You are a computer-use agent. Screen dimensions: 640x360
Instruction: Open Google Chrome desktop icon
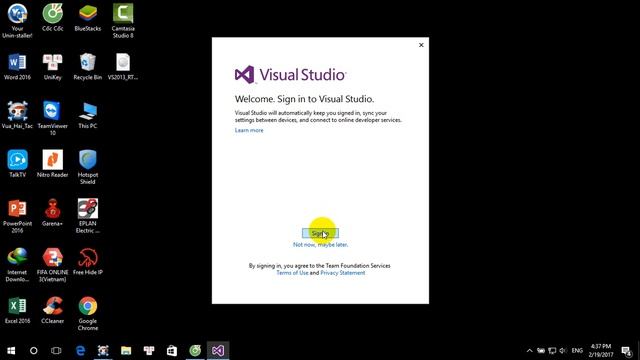coord(88,313)
